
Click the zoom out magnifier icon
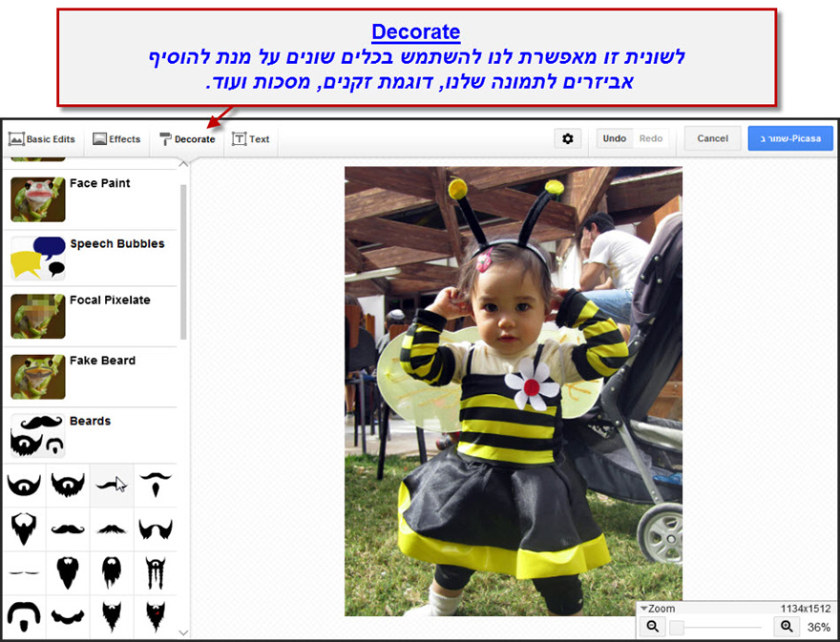(x=651, y=626)
